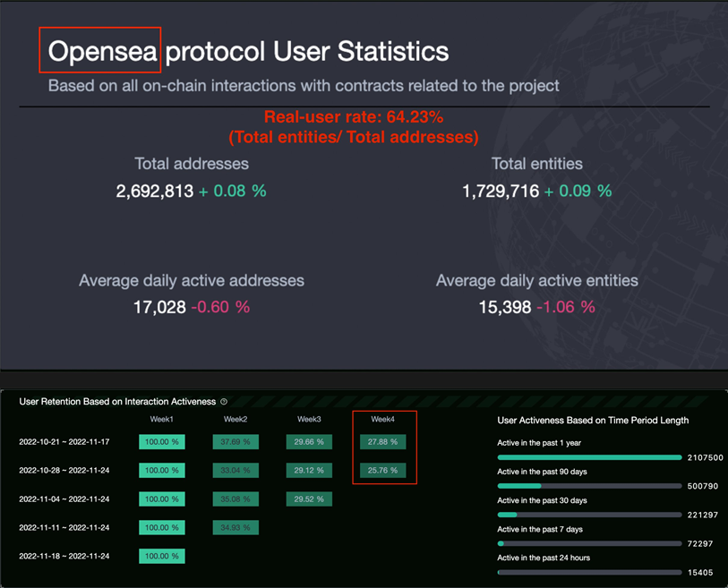Select the Week2 column header
Viewport: 728px width, 588px height.
coord(236,419)
